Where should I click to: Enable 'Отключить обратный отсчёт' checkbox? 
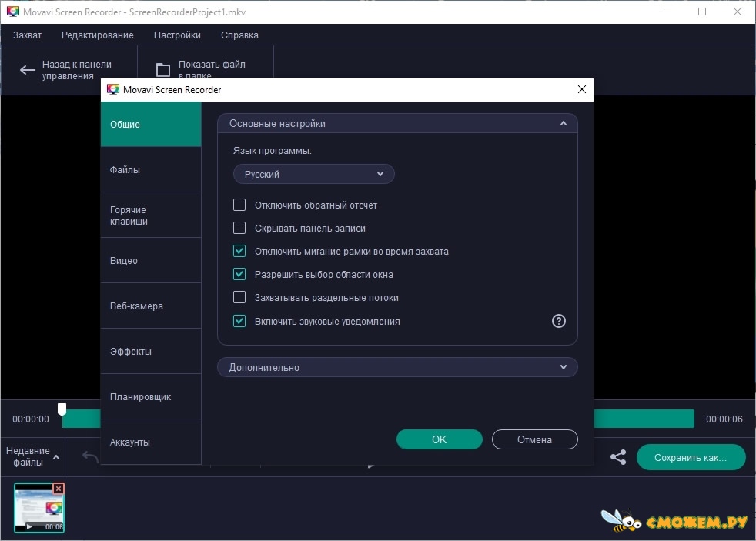[239, 205]
